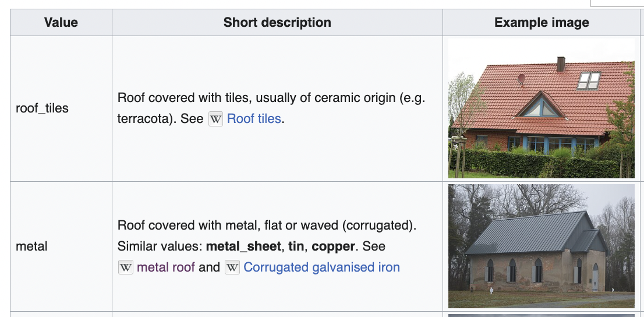644x317 pixels.
Task: Open the partially visible image below the chapel
Action: (x=542, y=315)
